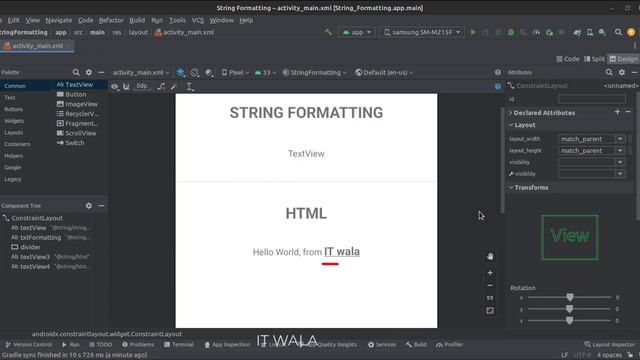The width and height of the screenshot is (640, 360).
Task: Open the Tools menu
Action: tap(177, 20)
